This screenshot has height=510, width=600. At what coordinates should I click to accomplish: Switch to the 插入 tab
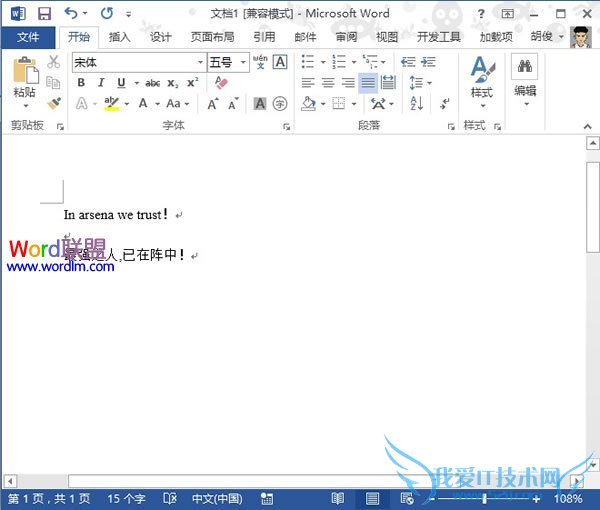[x=120, y=37]
